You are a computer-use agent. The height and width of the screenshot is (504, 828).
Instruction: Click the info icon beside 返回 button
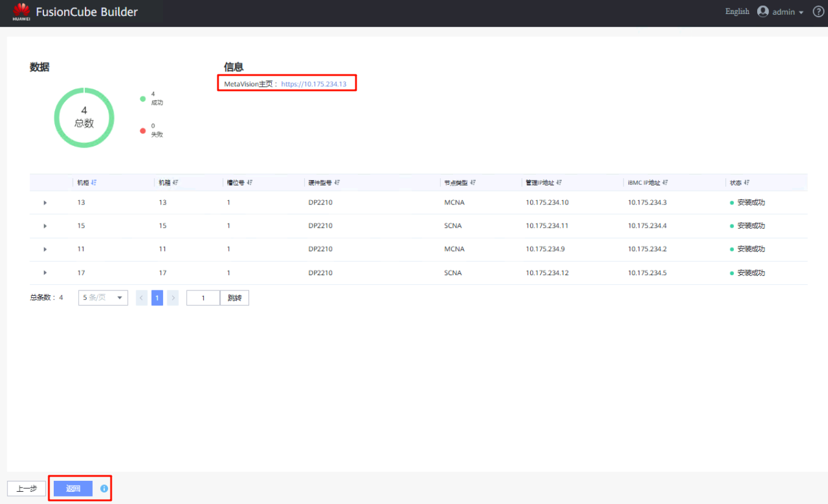tap(104, 489)
